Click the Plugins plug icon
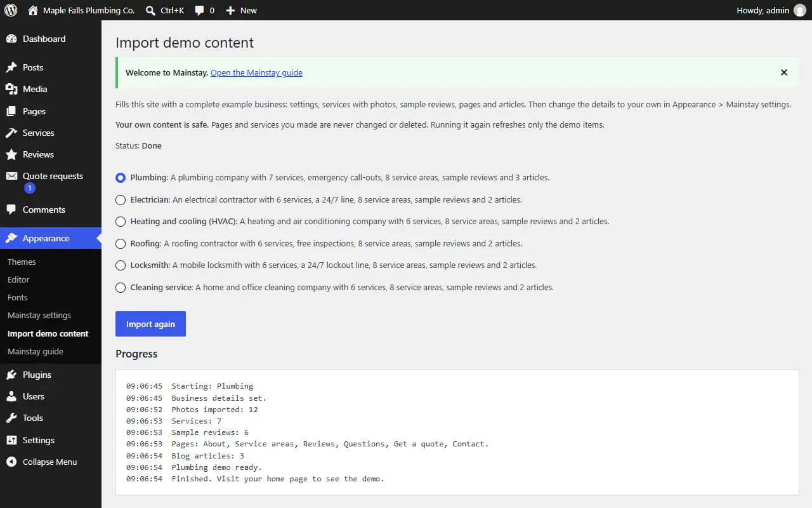812x508 pixels. pyautogui.click(x=11, y=375)
